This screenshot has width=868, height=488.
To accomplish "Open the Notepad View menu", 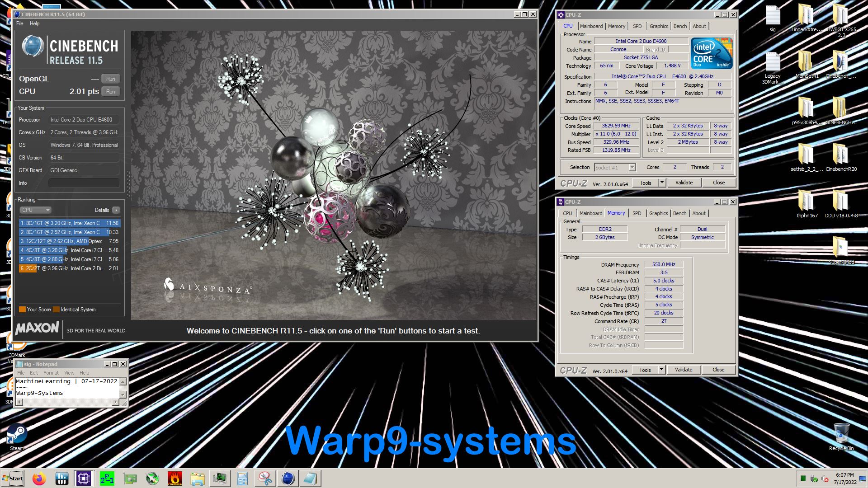I will point(69,373).
